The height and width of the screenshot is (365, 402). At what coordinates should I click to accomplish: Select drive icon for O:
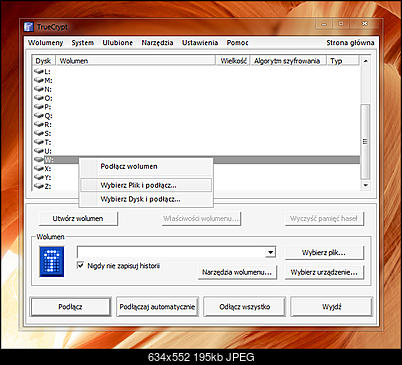(39, 98)
